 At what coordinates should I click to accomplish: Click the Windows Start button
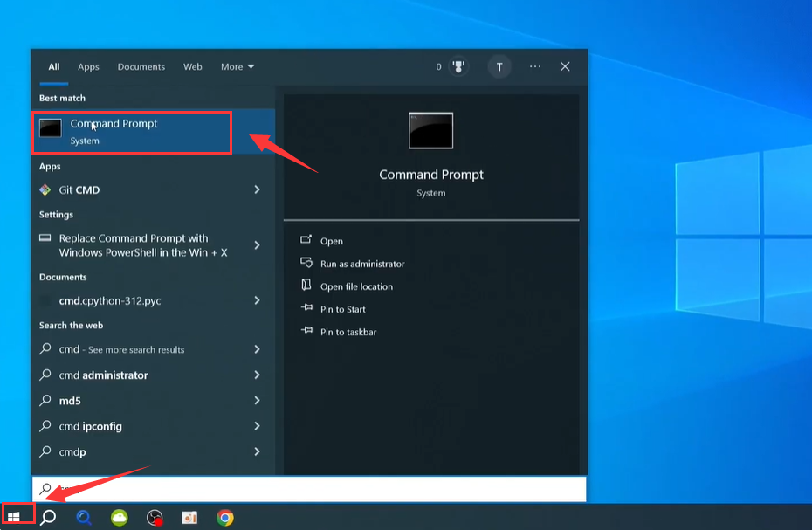14,517
